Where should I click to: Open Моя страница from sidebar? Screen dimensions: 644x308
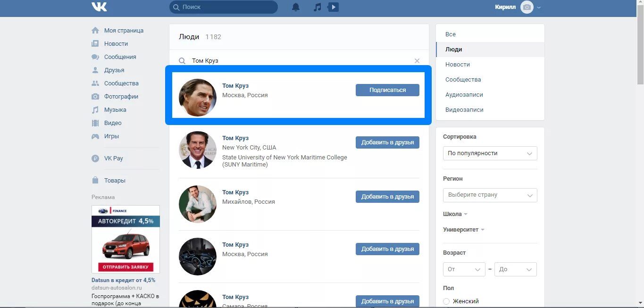coord(124,31)
